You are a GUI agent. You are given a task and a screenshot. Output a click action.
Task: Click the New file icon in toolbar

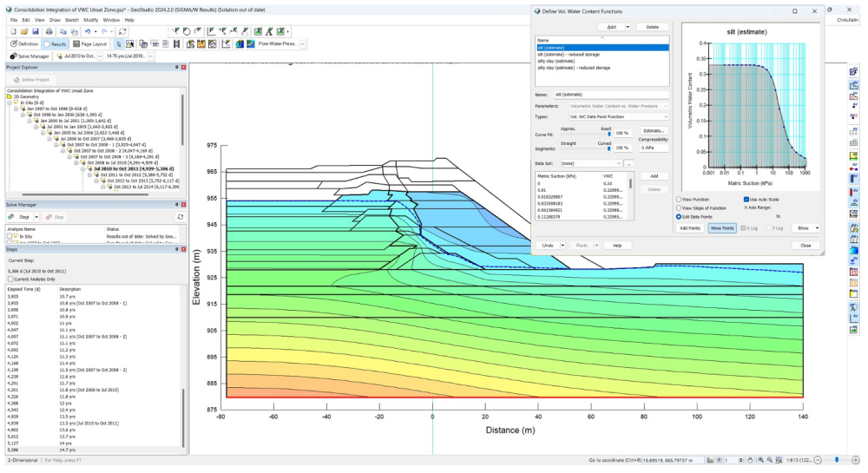pyautogui.click(x=14, y=31)
